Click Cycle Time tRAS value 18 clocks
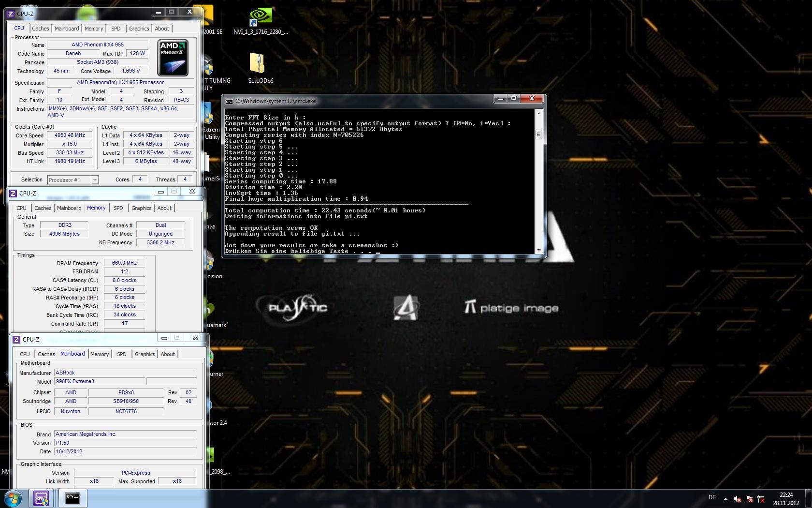The image size is (812, 508). click(124, 306)
